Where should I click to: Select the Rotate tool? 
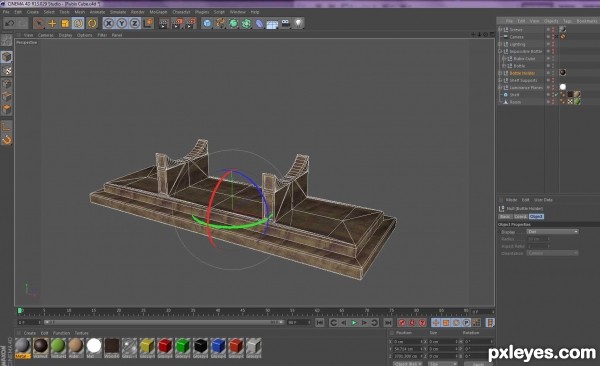coord(78,23)
